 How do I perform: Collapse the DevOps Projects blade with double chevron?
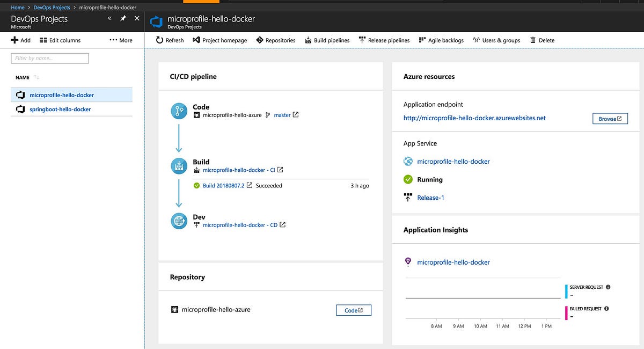109,18
